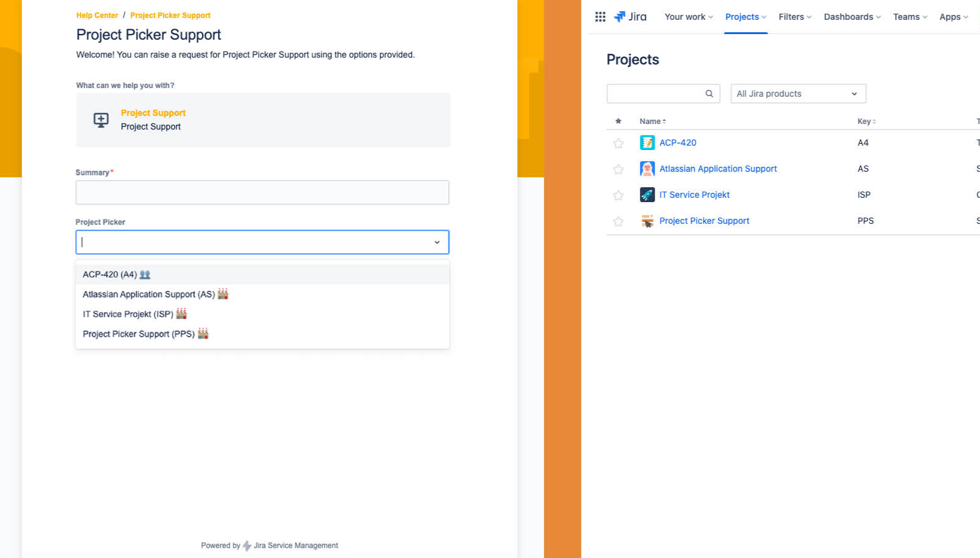
Task: Star the ACP-420 project
Action: point(618,143)
